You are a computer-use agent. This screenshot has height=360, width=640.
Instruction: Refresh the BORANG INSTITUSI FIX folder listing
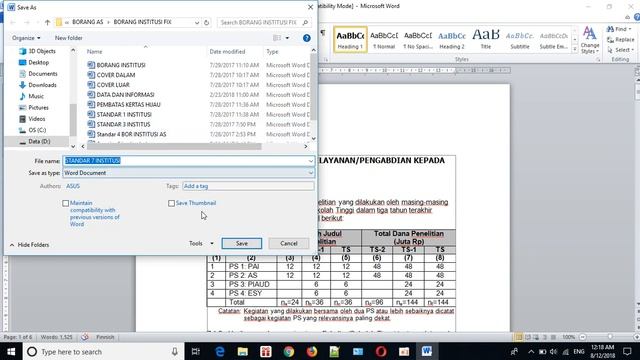[207, 22]
